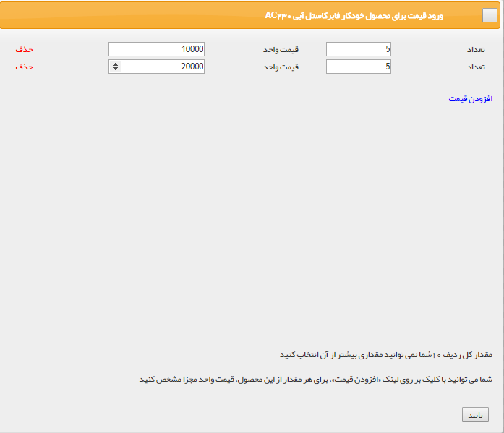
Task: Close the price entry dialog box
Action: [490, 15]
